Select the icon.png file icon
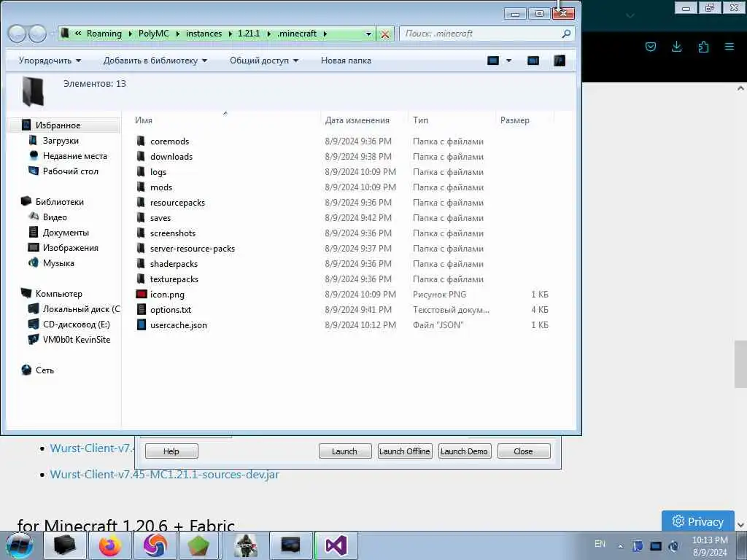 pos(141,295)
